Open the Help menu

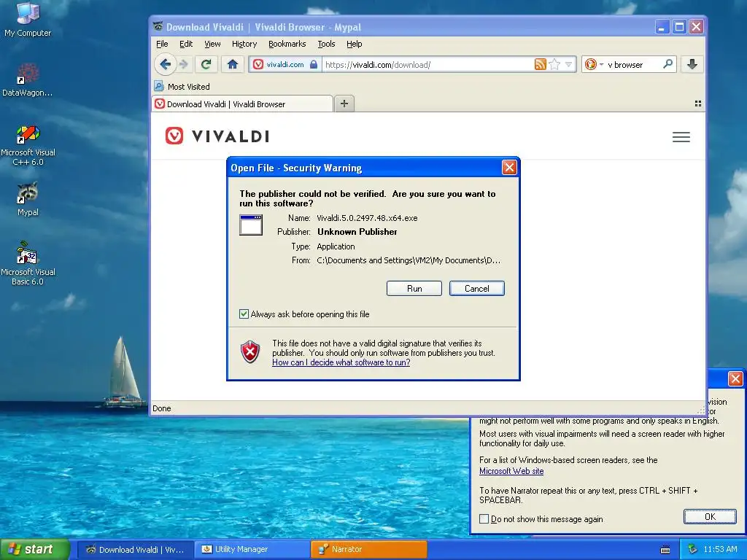354,44
